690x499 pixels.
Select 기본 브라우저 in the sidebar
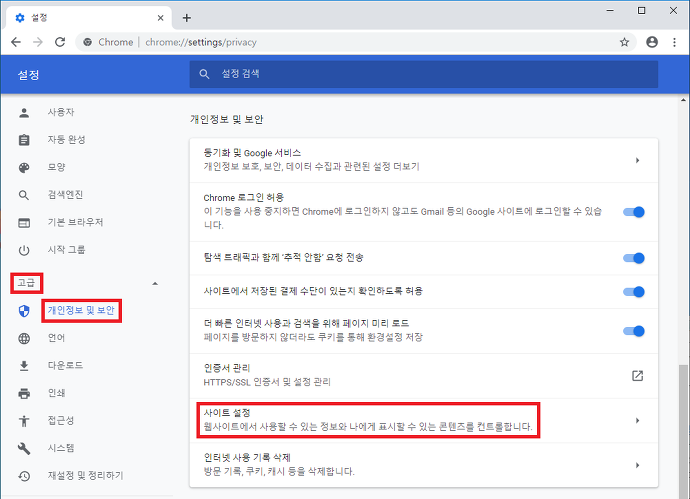[75, 222]
